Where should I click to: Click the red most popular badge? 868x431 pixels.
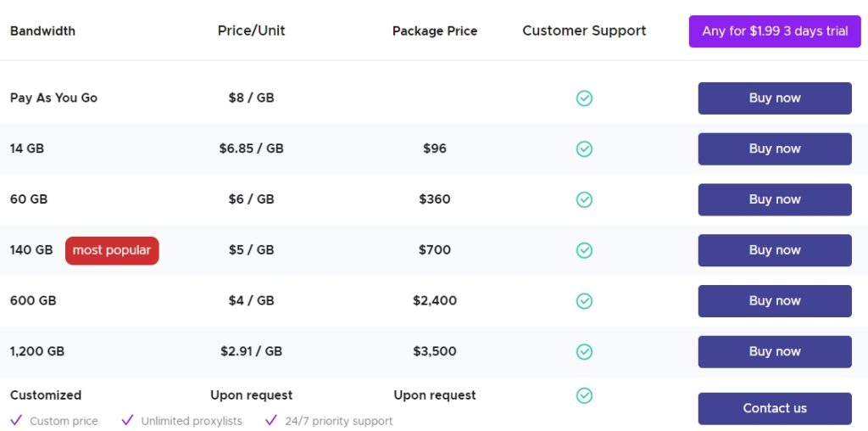click(x=112, y=250)
